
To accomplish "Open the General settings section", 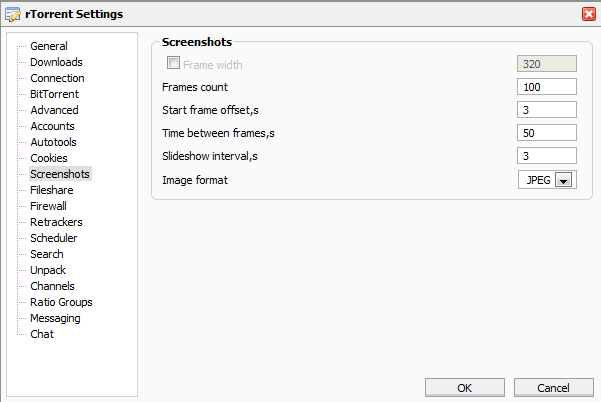I will click(x=49, y=46).
